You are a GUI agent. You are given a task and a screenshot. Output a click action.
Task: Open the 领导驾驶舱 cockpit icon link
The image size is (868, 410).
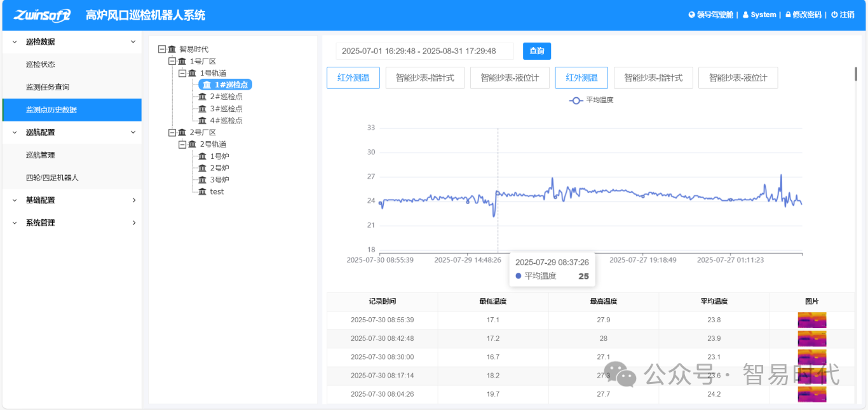(x=692, y=15)
